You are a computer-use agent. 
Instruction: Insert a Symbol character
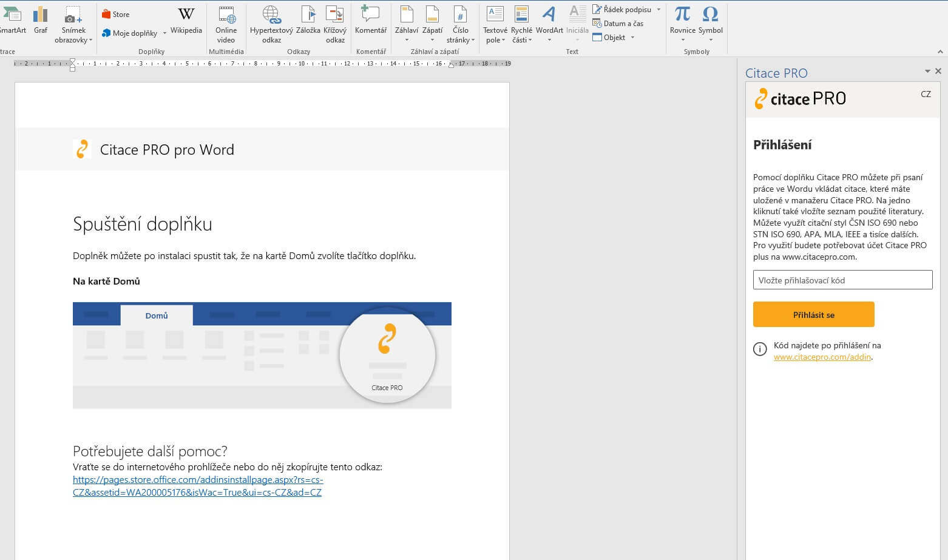[x=711, y=25]
